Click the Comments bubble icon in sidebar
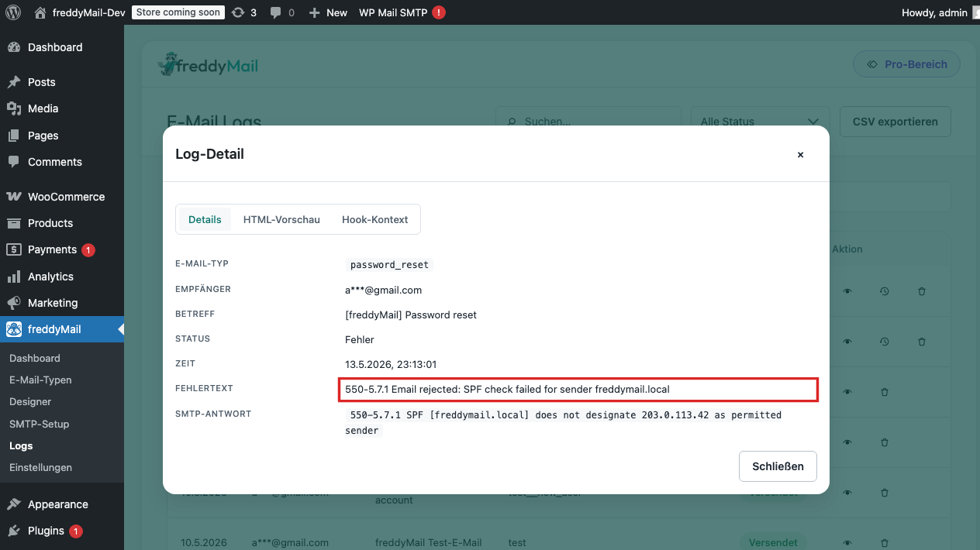The width and height of the screenshot is (980, 550). 14,162
